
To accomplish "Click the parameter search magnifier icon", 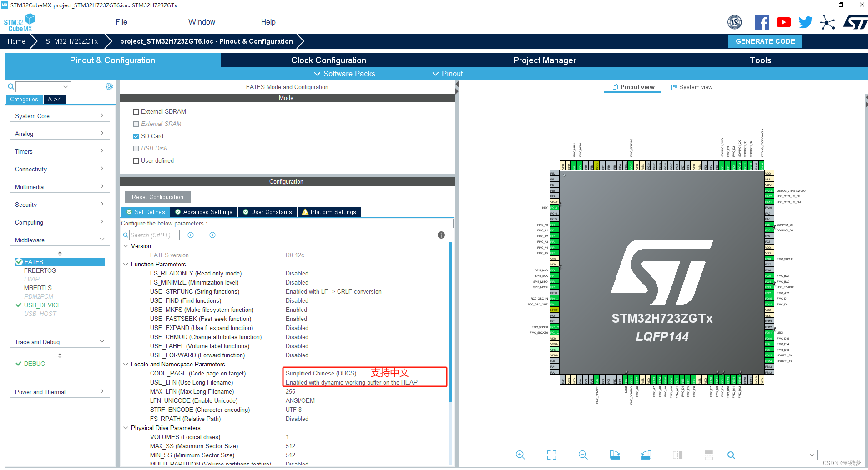I will [126, 235].
